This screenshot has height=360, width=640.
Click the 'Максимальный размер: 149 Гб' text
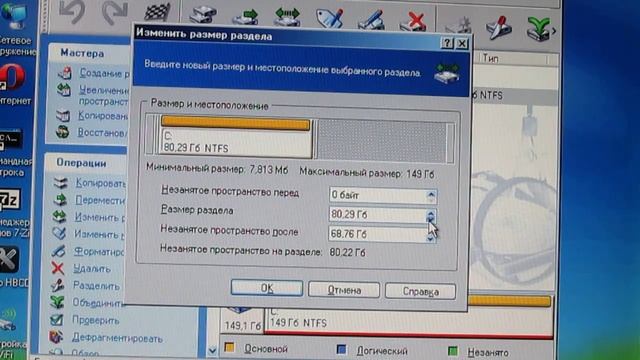(367, 173)
